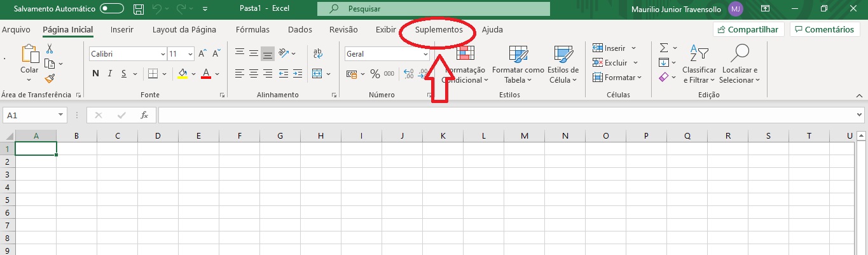The width and height of the screenshot is (868, 255).
Task: Open Localizar e Selecionar magnifier
Action: tap(739, 65)
